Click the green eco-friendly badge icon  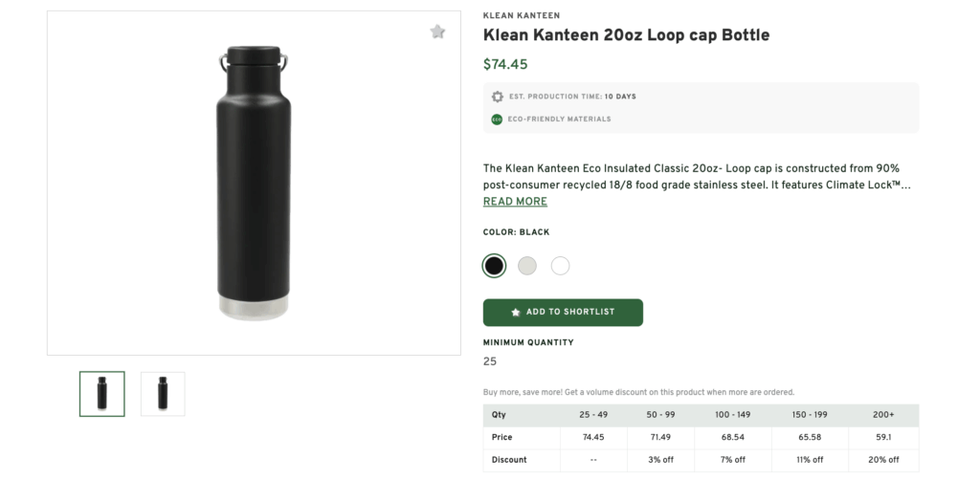tap(497, 120)
